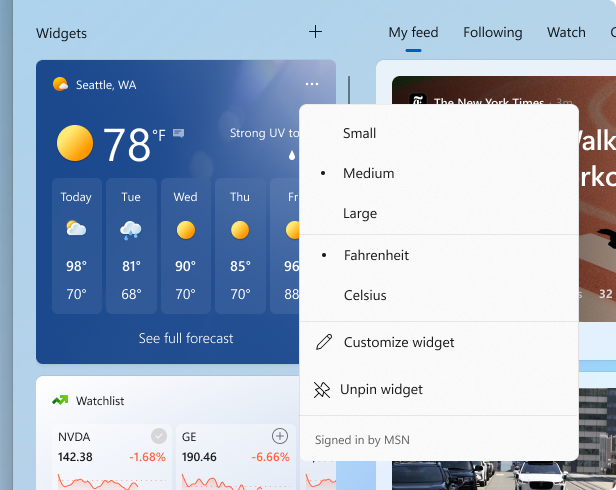Click the pencil icon for Customize widget
The image size is (616, 490).
pyautogui.click(x=323, y=342)
